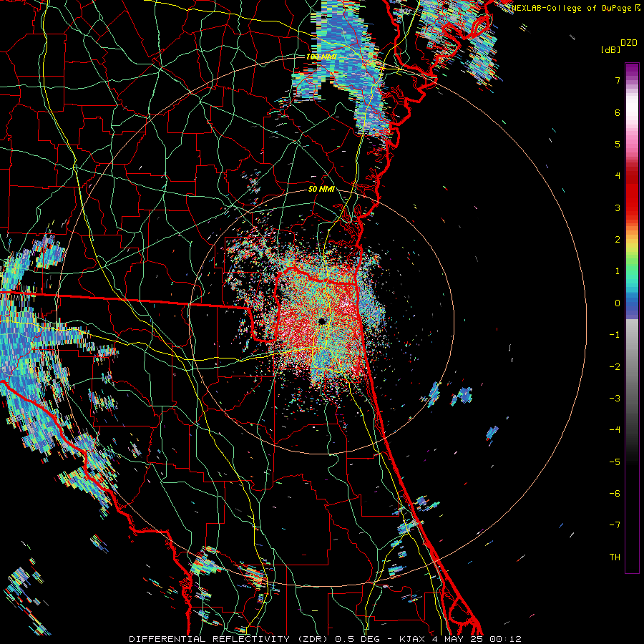Click the Differential Reflectivity caption at bottom
The height and width of the screenshot is (644, 644).
coord(325,639)
